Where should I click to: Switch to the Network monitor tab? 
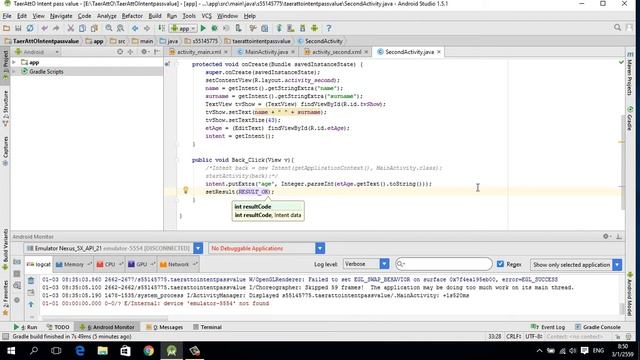click(x=178, y=264)
